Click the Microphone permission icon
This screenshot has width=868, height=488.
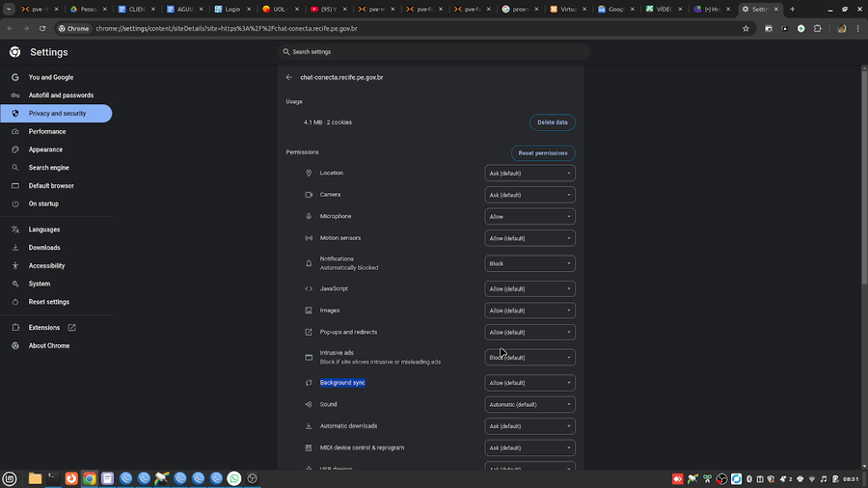click(x=309, y=216)
